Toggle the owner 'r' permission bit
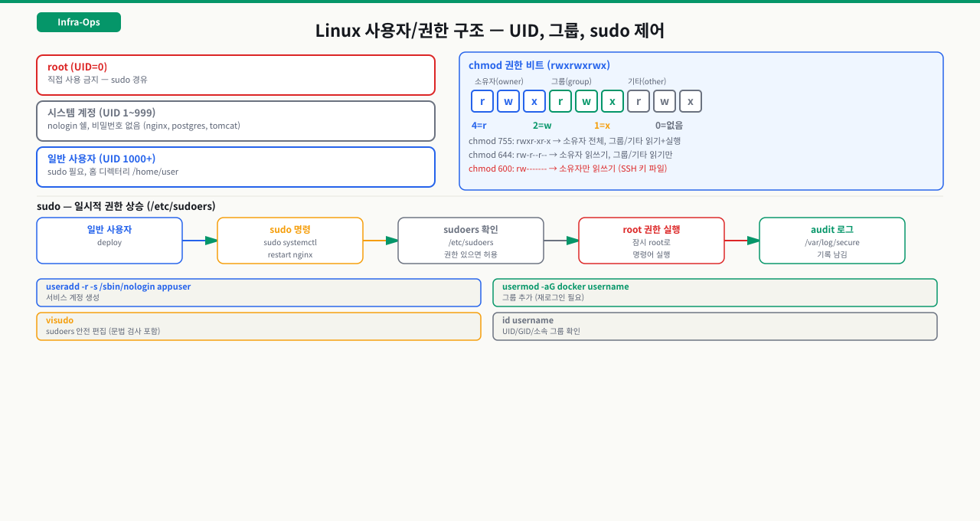The height and width of the screenshot is (521, 980). coord(482,101)
